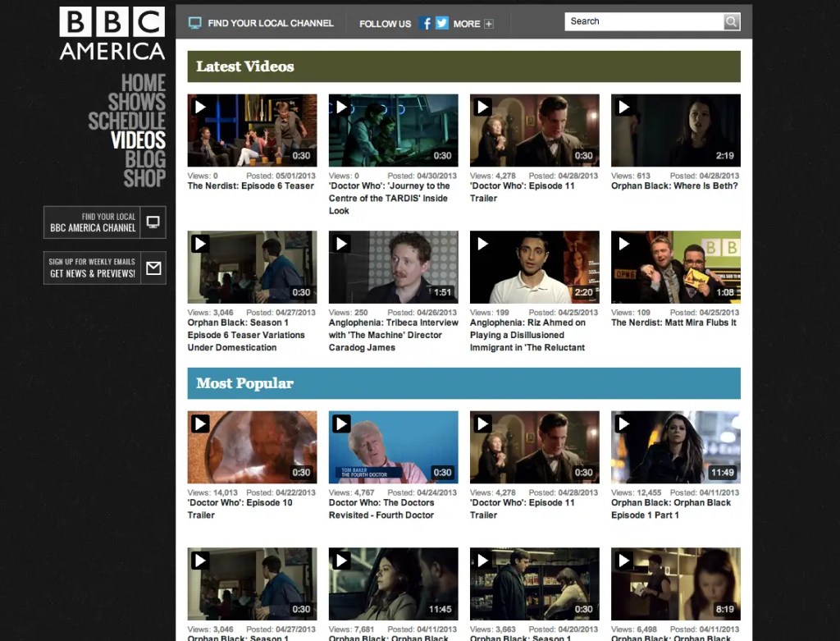840x641 pixels.
Task: Click 'Posted: 04/24/2013' under Fourth Doctor video
Action: [422, 492]
